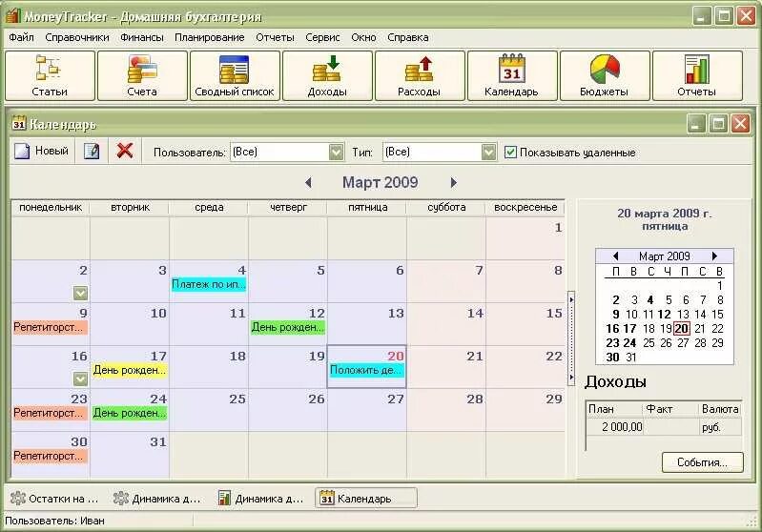Select day 31 cell in main calendar
The image size is (762, 532).
(130, 453)
